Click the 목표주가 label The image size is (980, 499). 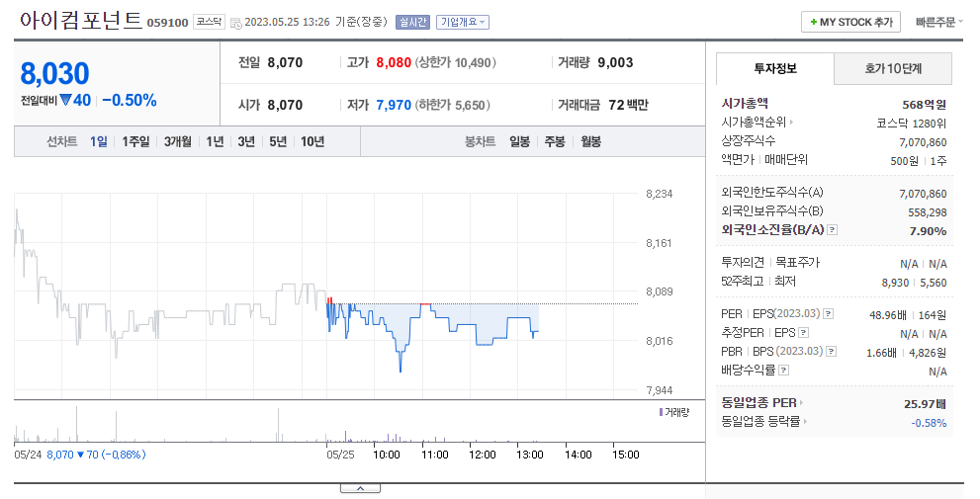pos(797,263)
